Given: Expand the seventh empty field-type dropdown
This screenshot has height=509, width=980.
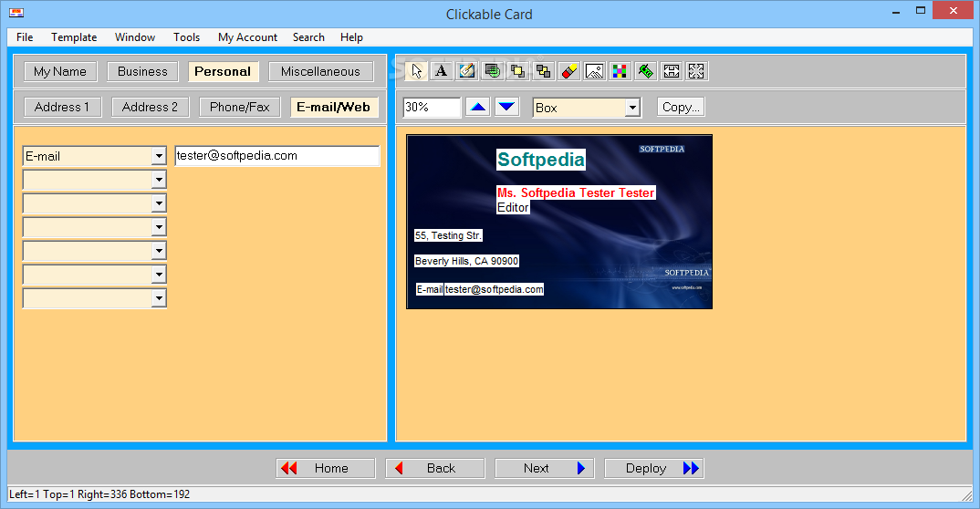Looking at the screenshot, I should pyautogui.click(x=159, y=298).
